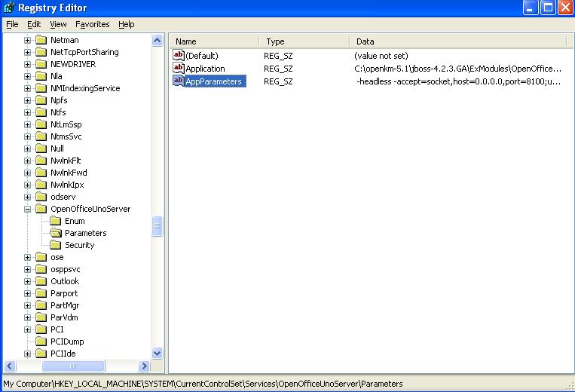The width and height of the screenshot is (575, 392).
Task: Click the Netman folder icon
Action: (x=41, y=40)
